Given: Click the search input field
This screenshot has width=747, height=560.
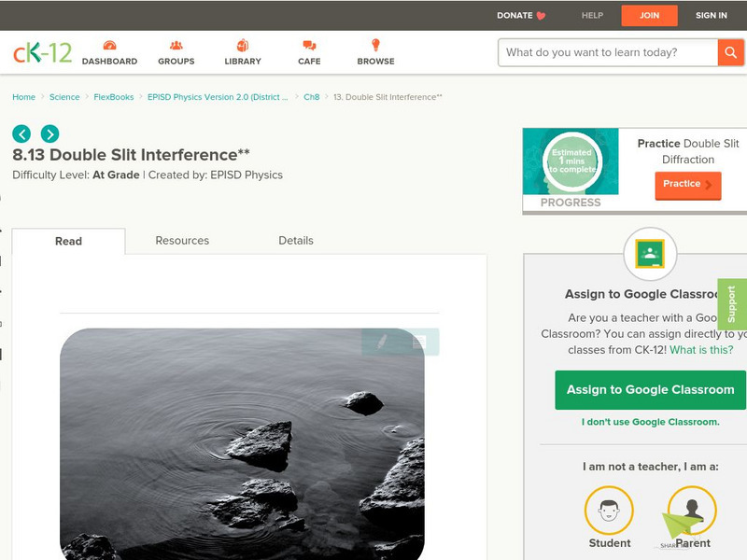Looking at the screenshot, I should point(608,52).
